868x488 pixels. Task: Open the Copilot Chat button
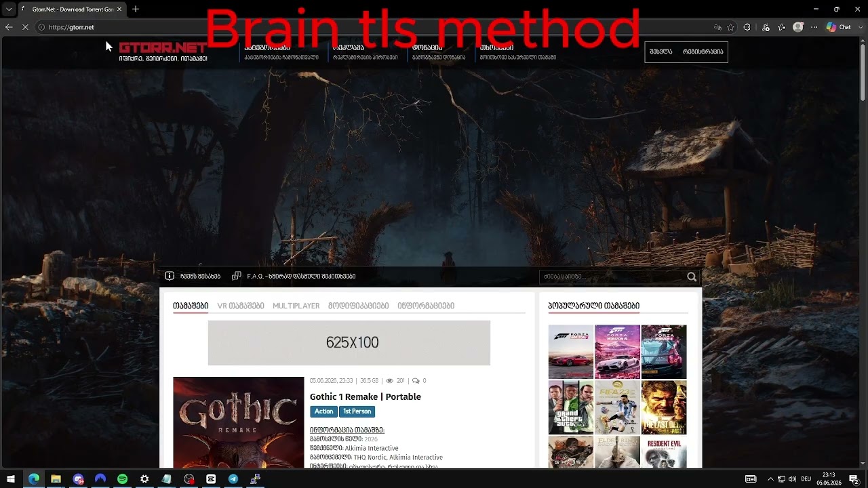tap(839, 27)
